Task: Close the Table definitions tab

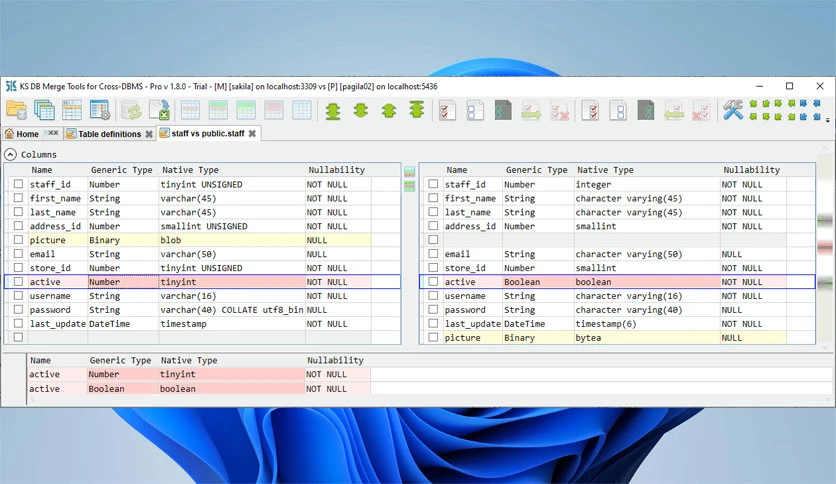Action: point(149,134)
